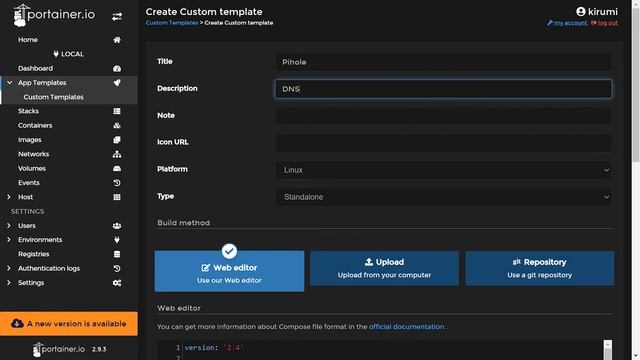The image size is (640, 360).
Task: Select the Repository build method
Action: click(540, 268)
